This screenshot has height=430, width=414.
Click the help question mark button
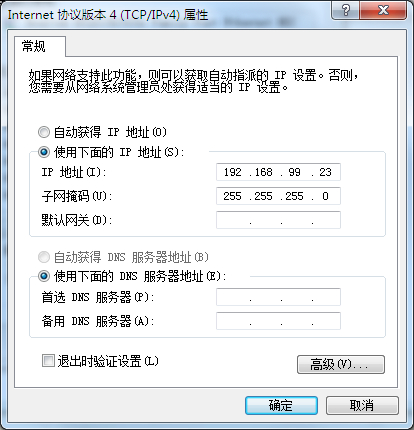pos(346,10)
